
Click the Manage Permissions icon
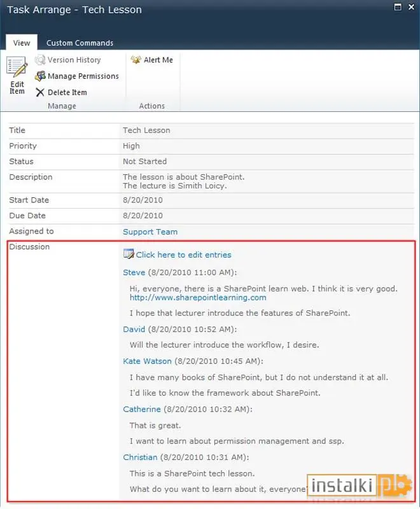40,76
